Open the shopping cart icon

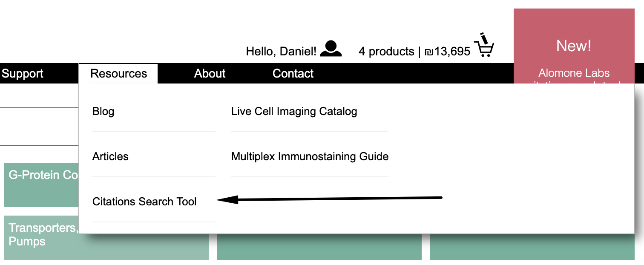484,46
